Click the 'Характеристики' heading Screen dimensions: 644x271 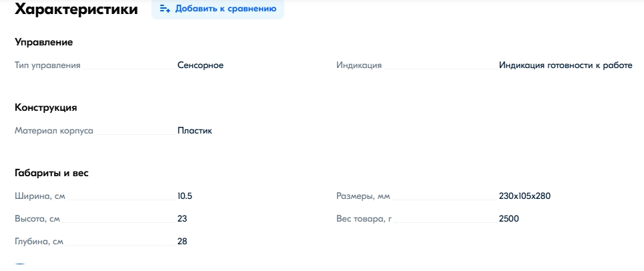77,9
